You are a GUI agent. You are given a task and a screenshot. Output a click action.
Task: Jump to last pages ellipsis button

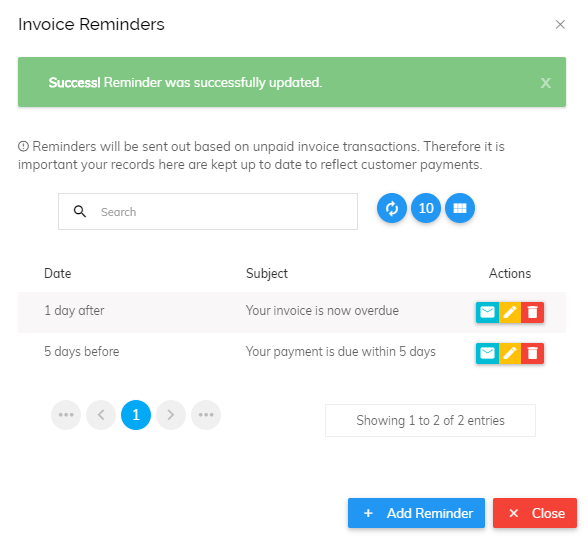(206, 415)
